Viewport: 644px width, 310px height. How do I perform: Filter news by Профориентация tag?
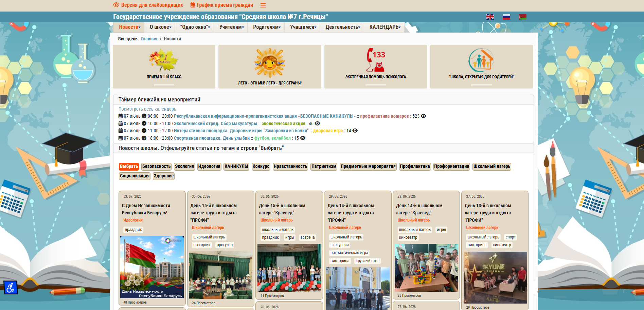point(451,167)
